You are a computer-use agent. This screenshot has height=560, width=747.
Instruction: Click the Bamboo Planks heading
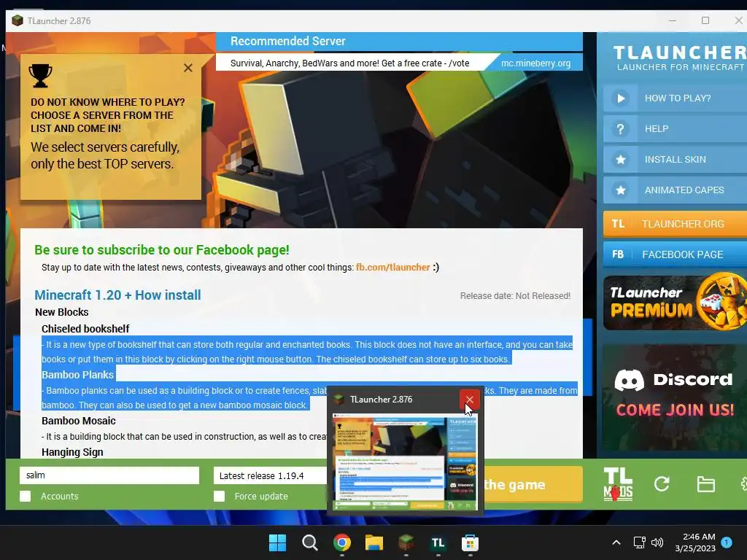(77, 375)
